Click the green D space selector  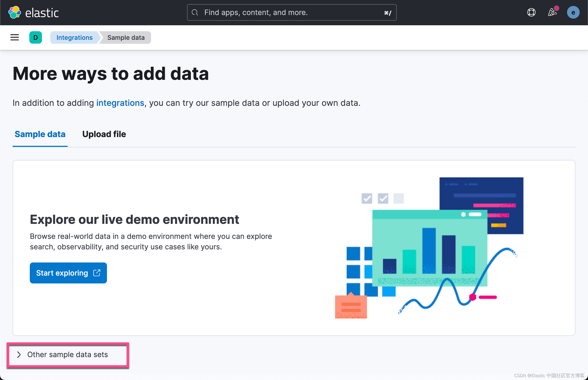tap(35, 37)
